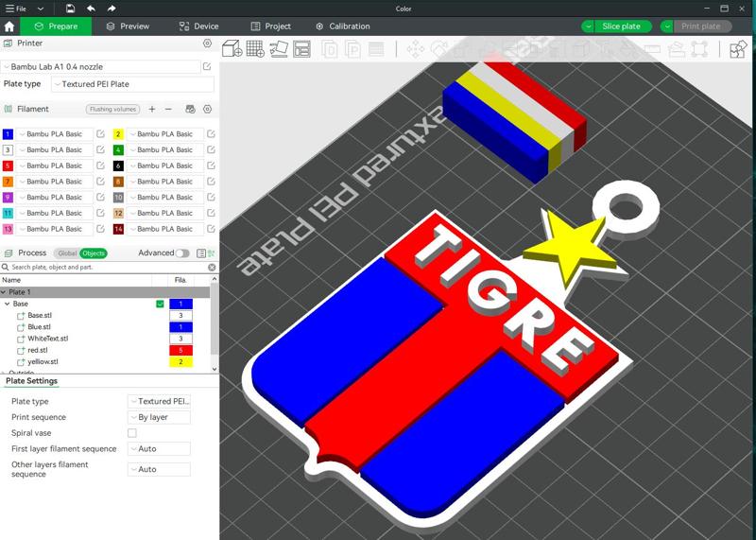Image resolution: width=756 pixels, height=540 pixels.
Task: Open the filament 8 type dropdown
Action: tap(164, 182)
